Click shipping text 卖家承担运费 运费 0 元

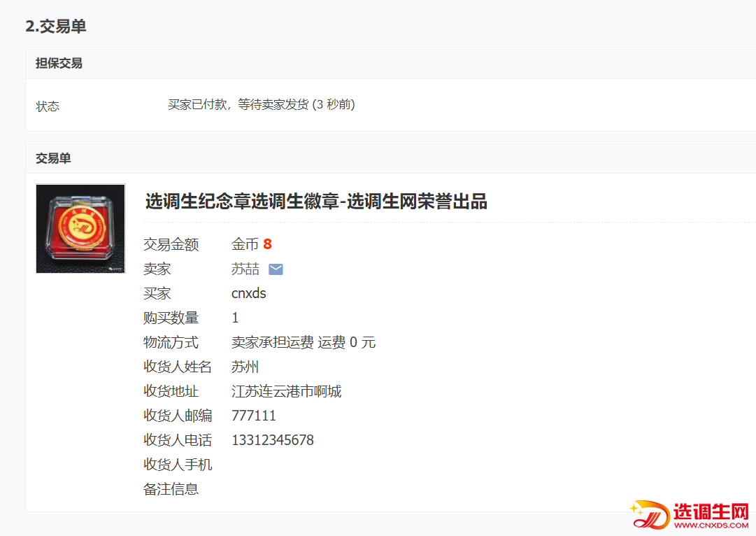304,343
